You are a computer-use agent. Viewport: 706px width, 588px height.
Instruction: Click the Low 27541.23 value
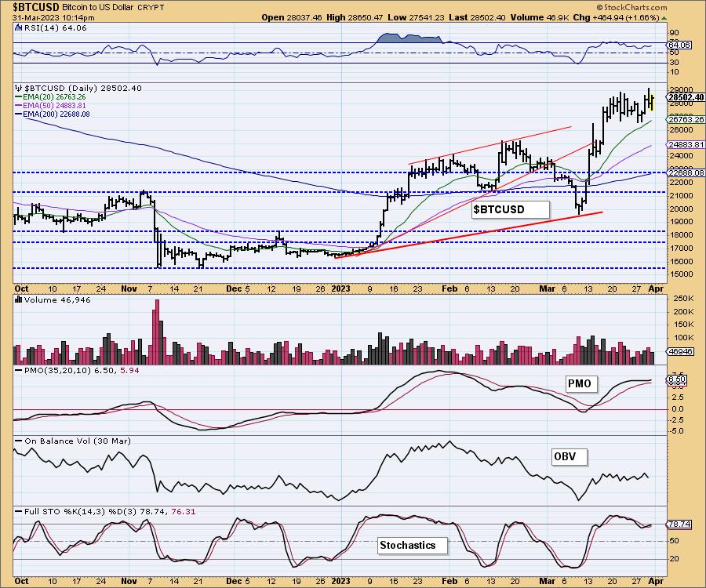click(416, 17)
